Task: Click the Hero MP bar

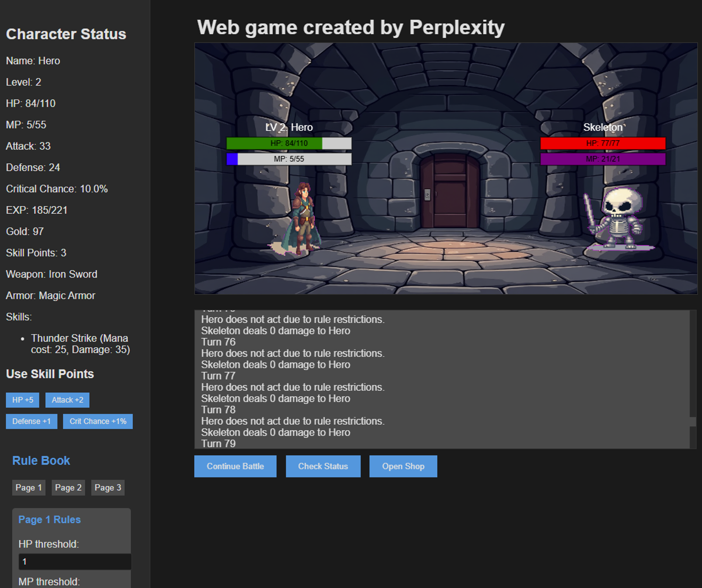Action: 289,159
